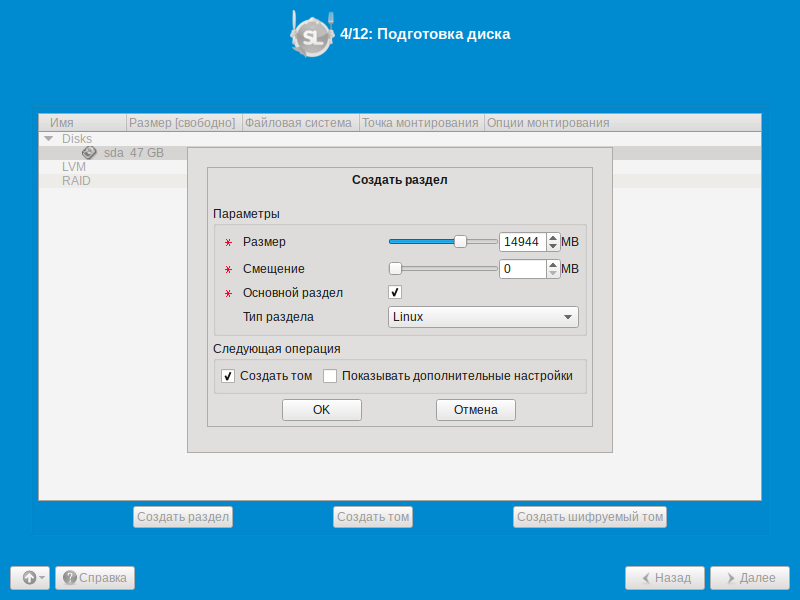
Task: Decrease Размер value with down arrow
Action: [553, 246]
